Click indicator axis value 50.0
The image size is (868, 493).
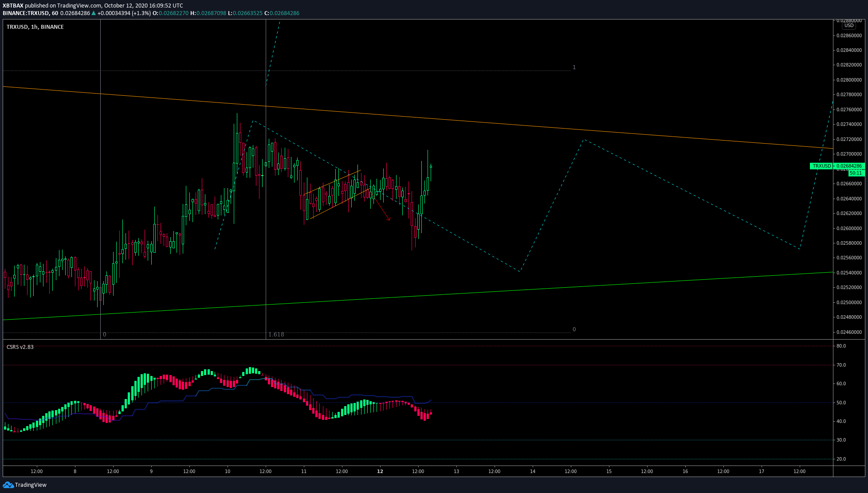pyautogui.click(x=841, y=403)
